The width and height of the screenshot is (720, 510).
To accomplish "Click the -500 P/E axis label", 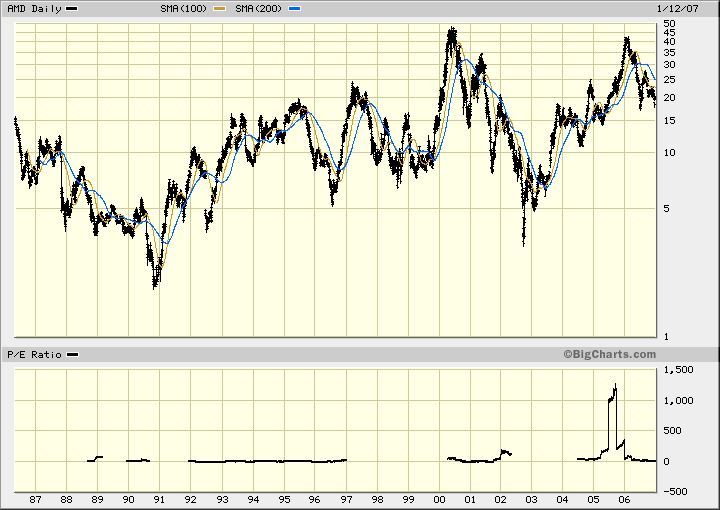I will point(675,492).
